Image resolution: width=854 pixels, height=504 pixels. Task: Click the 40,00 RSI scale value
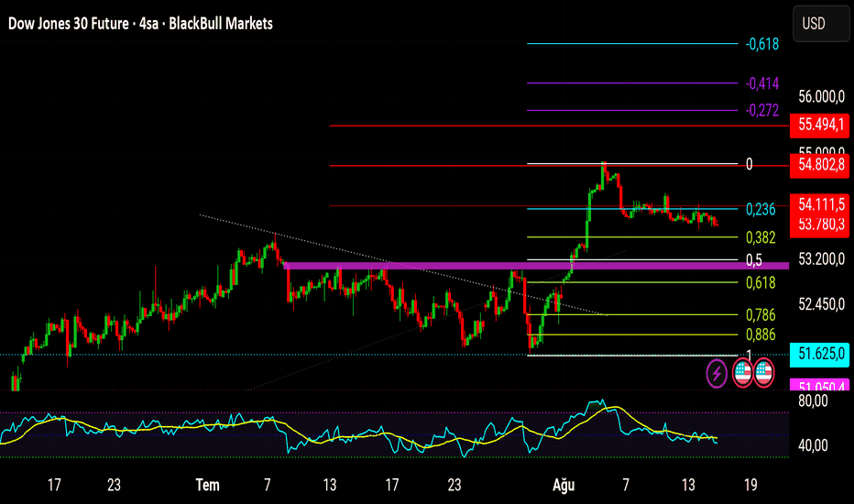(813, 445)
